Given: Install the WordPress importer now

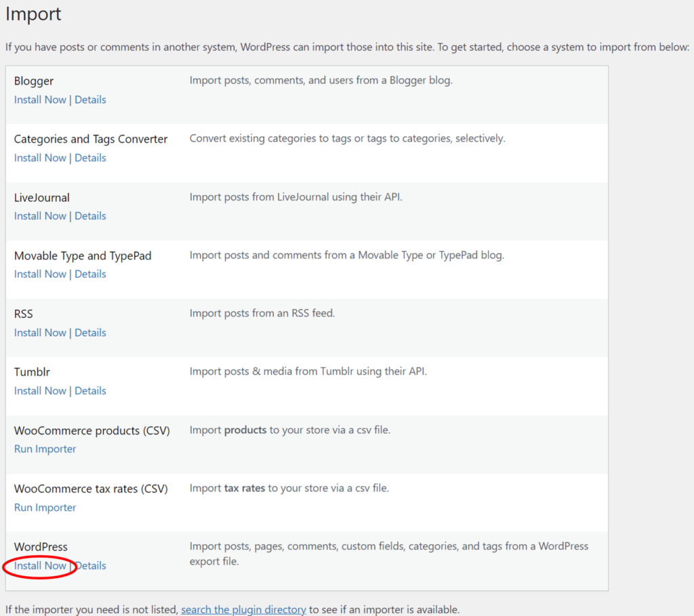Looking at the screenshot, I should pos(40,566).
